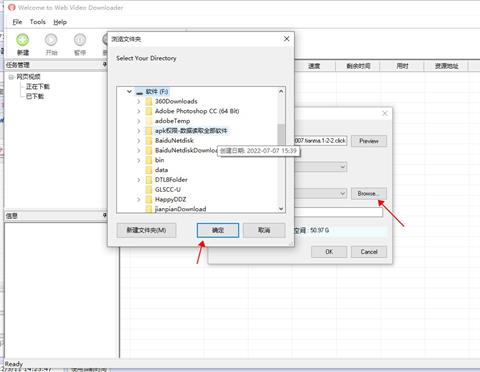The width and height of the screenshot is (480, 372).
Task: Open the File menu
Action: [17, 22]
